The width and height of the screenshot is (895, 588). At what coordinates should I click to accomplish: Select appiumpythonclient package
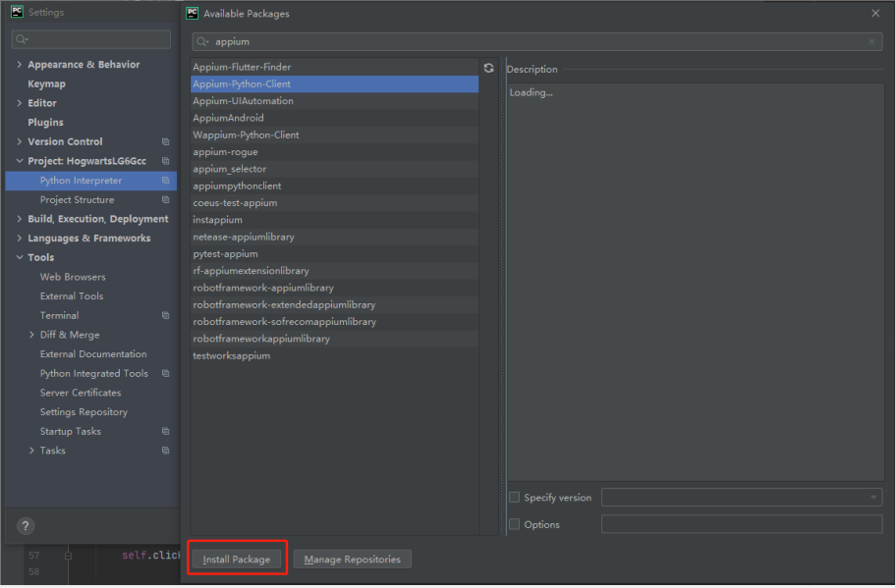coord(334,186)
